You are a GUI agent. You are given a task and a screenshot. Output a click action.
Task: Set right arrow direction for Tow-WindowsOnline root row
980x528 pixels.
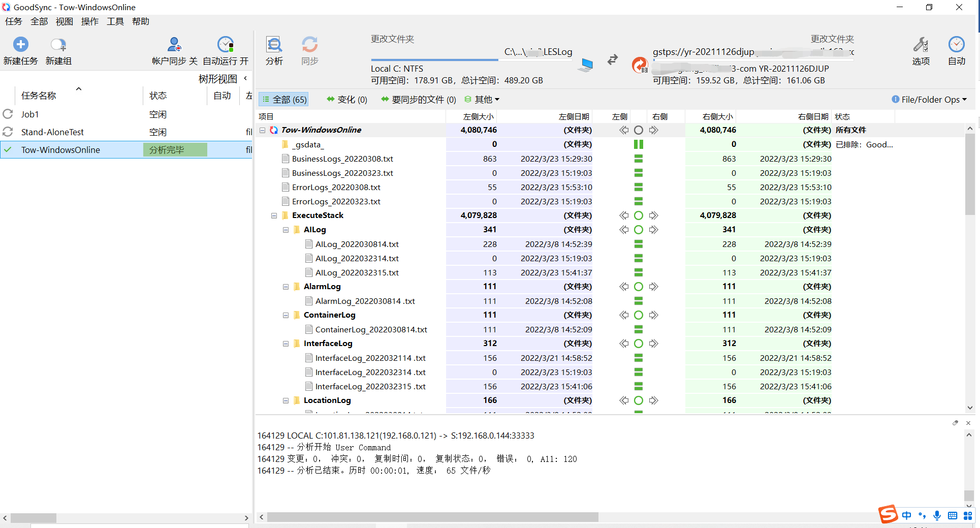[x=654, y=130]
